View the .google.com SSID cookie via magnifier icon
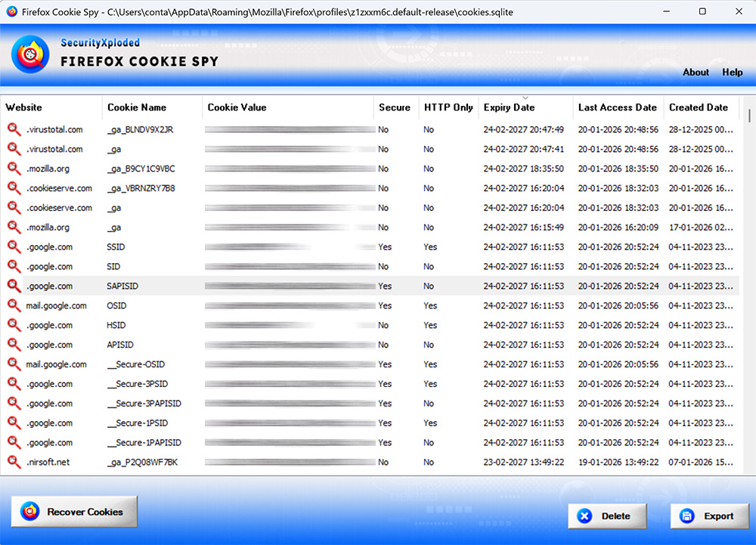The width and height of the screenshot is (756, 545). click(x=14, y=246)
